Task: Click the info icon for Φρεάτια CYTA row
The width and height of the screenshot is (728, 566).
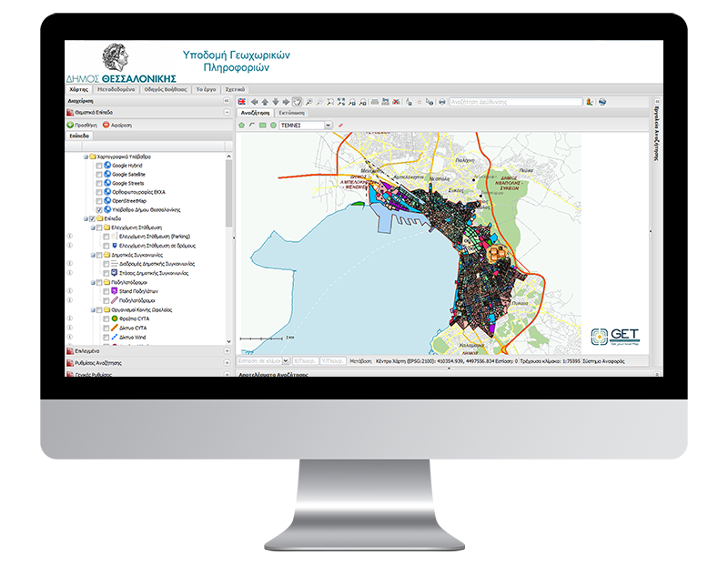Action: (70, 319)
